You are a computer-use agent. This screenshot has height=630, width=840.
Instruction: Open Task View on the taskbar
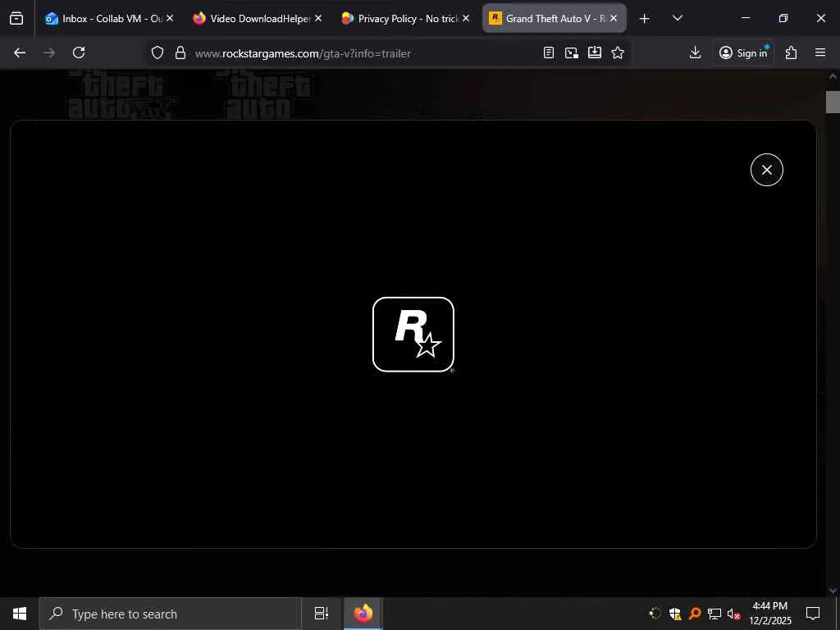tap(322, 614)
